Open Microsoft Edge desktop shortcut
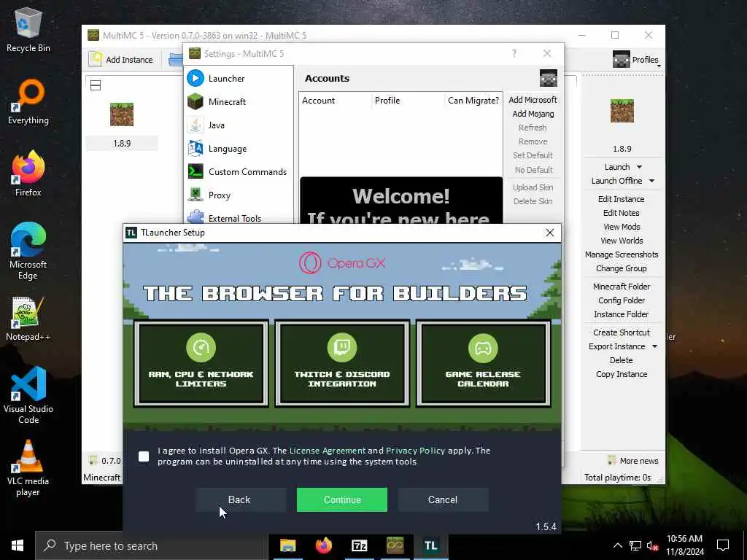Viewport: 747px width, 560px height. click(28, 251)
